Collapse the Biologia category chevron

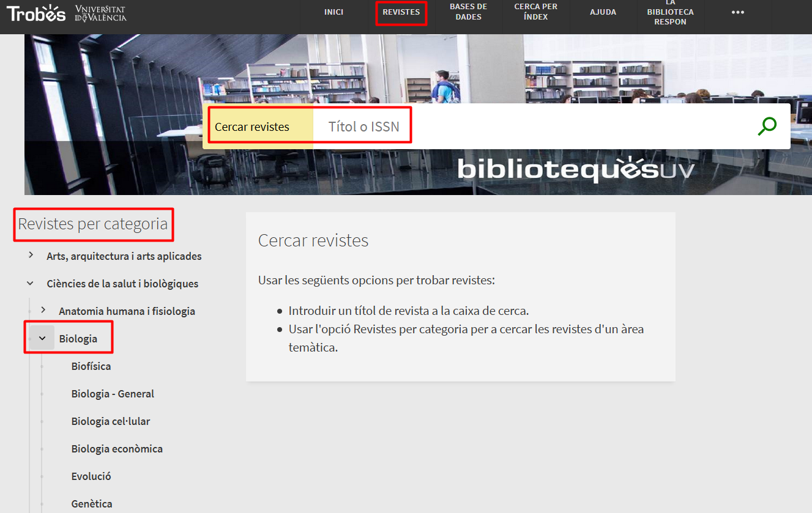click(x=42, y=338)
